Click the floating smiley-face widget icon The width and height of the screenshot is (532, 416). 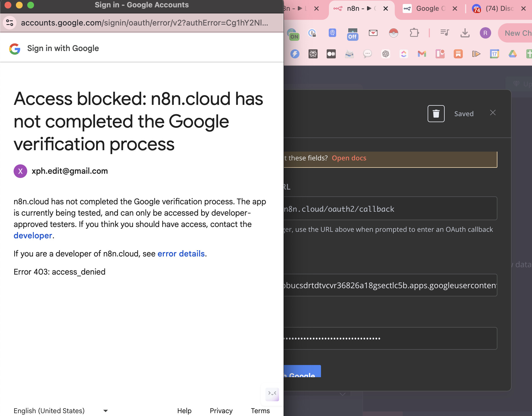[x=272, y=394]
